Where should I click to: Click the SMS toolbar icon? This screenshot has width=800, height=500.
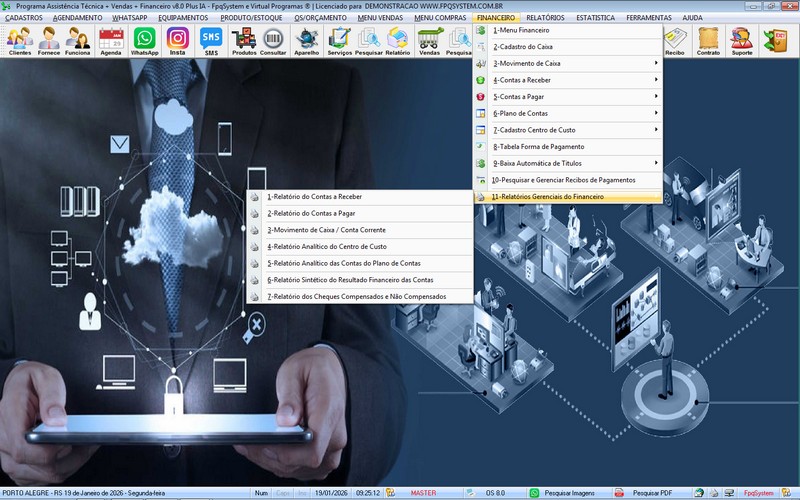pyautogui.click(x=210, y=41)
